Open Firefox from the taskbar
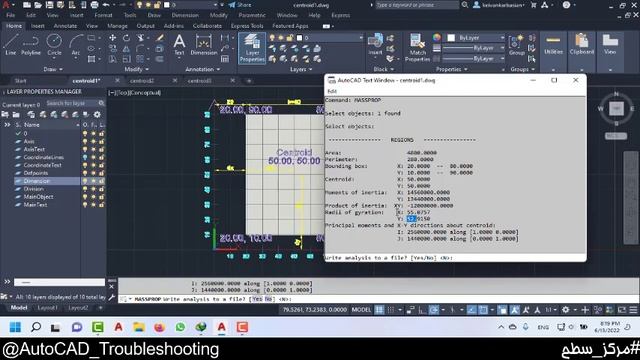Screen dimensions: 640x360 [x=159, y=327]
